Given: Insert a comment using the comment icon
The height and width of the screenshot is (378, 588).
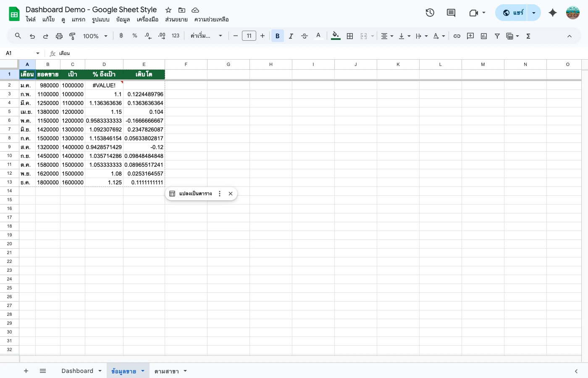Looking at the screenshot, I should (470, 36).
